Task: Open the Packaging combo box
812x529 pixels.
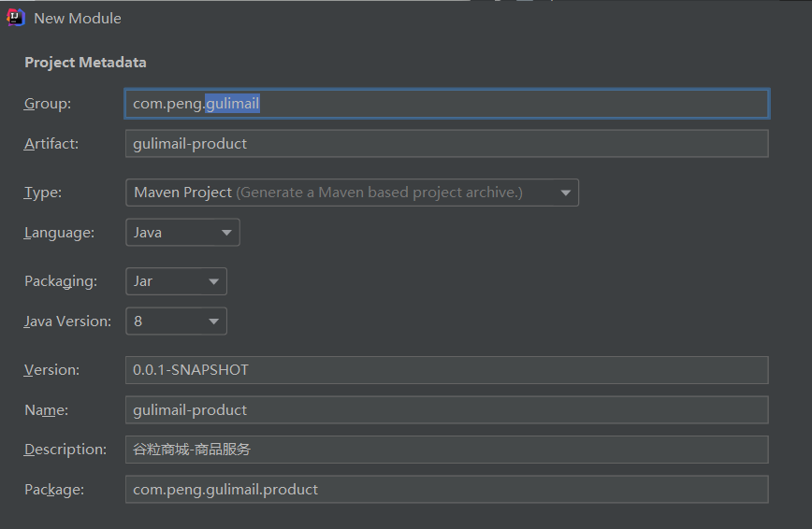Action: 176,280
